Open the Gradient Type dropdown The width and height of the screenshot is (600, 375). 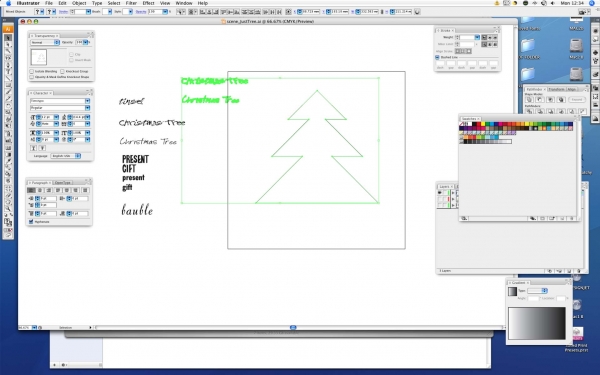pyautogui.click(x=537, y=291)
